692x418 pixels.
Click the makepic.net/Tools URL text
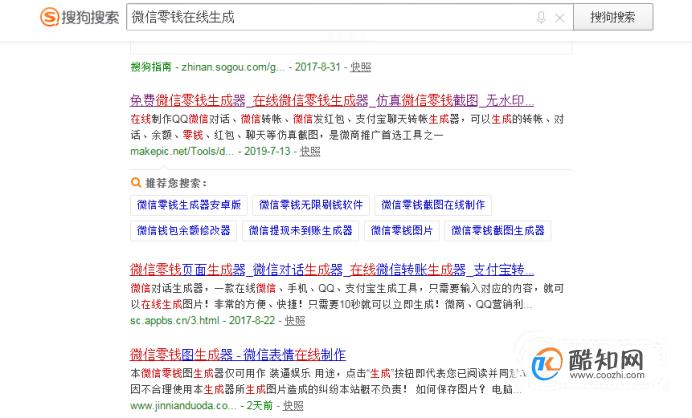[x=182, y=151]
